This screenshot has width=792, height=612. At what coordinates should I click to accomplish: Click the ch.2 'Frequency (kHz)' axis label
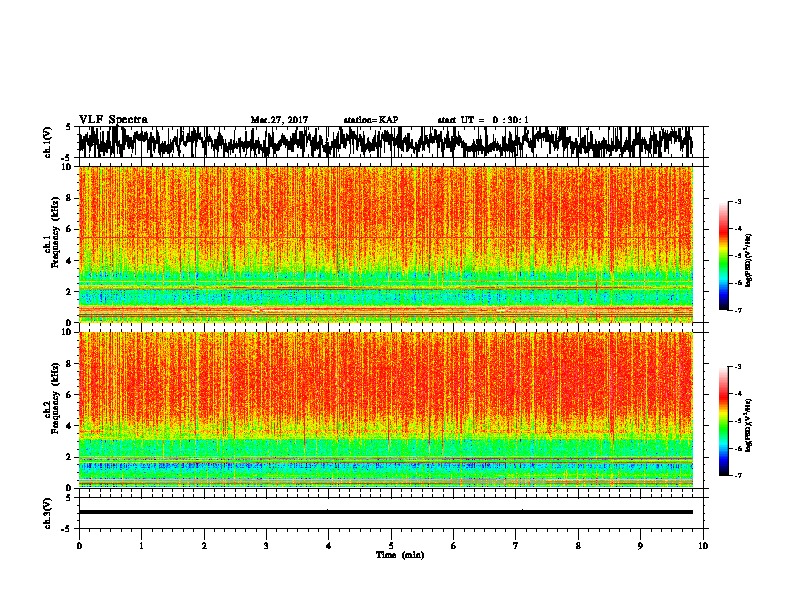click(x=55, y=398)
